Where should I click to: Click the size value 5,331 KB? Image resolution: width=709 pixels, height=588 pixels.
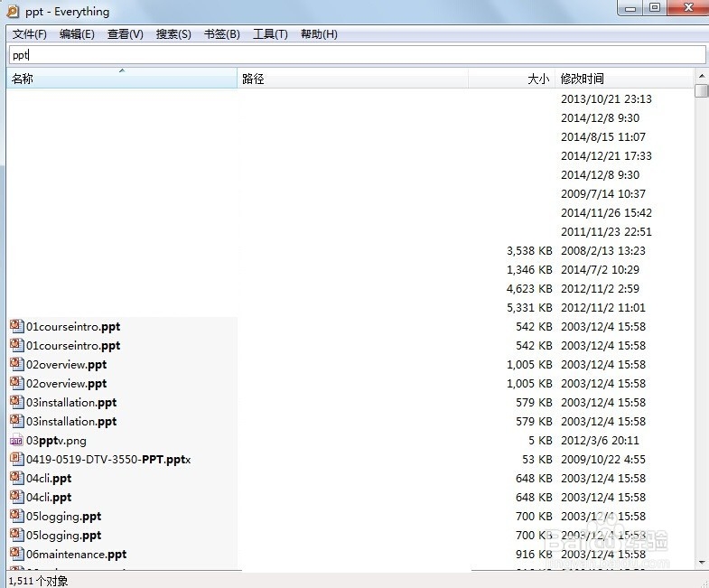pyautogui.click(x=529, y=308)
